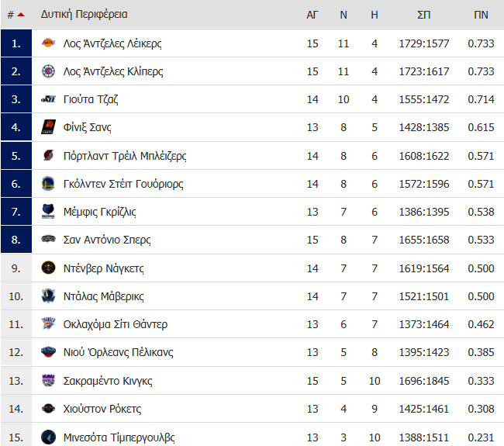Viewport: 504px width, 446px height.
Task: Sort standings by ΠΝ percentage header
Action: 481,15
